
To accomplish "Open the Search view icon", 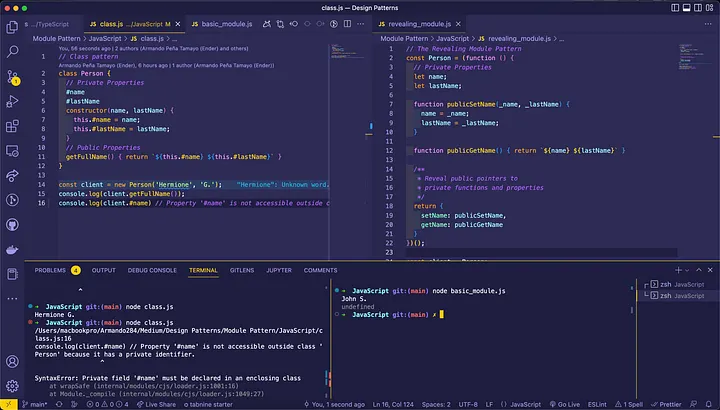I will point(12,51).
